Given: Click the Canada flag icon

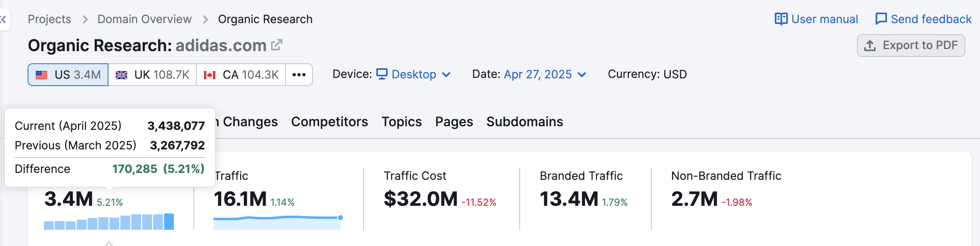Looking at the screenshot, I should pos(210,75).
